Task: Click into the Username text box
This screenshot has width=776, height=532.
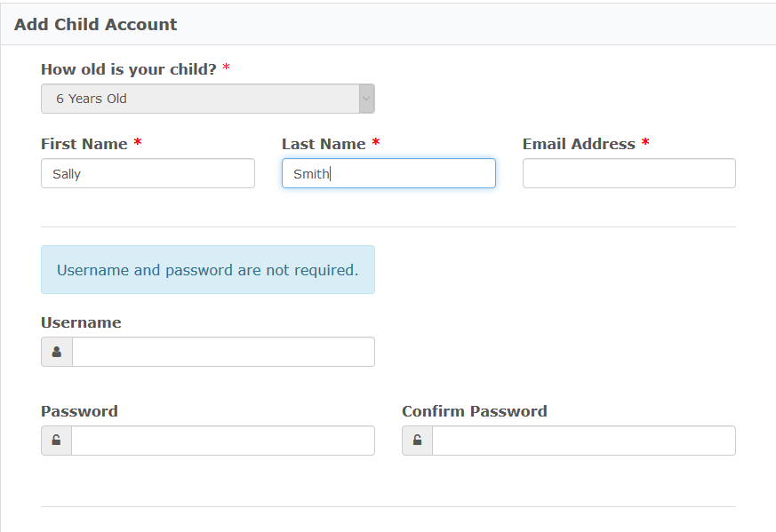Action: coord(223,352)
